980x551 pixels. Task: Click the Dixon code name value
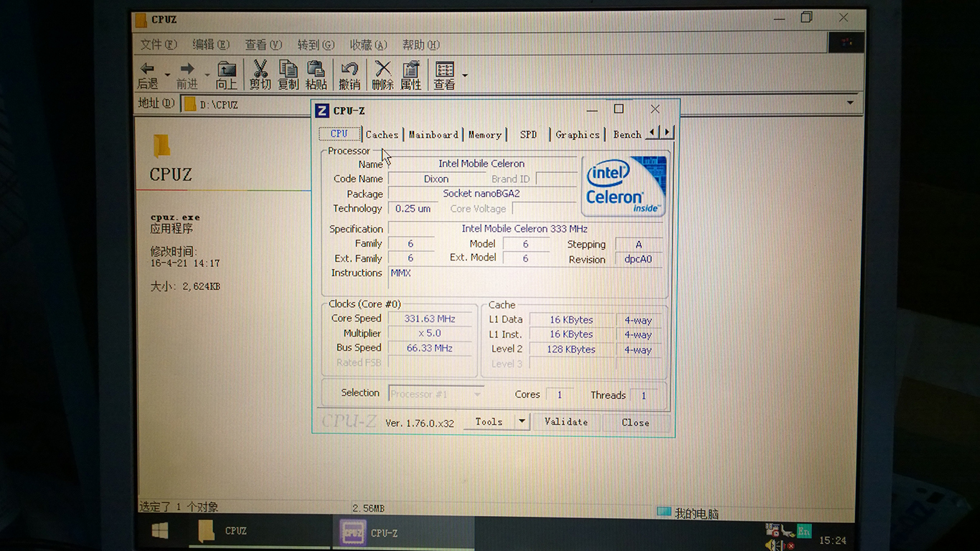pyautogui.click(x=436, y=179)
